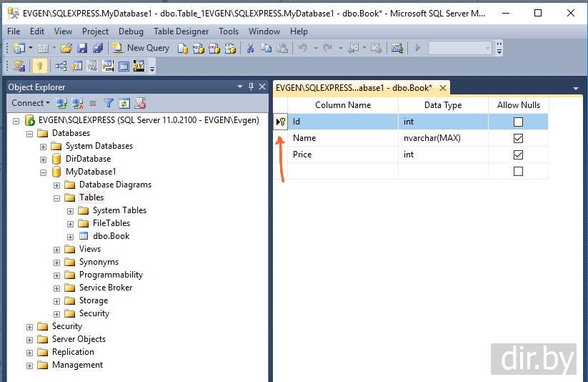Uncheck Allow Nulls for the Price column
The width and height of the screenshot is (588, 382).
(x=518, y=155)
